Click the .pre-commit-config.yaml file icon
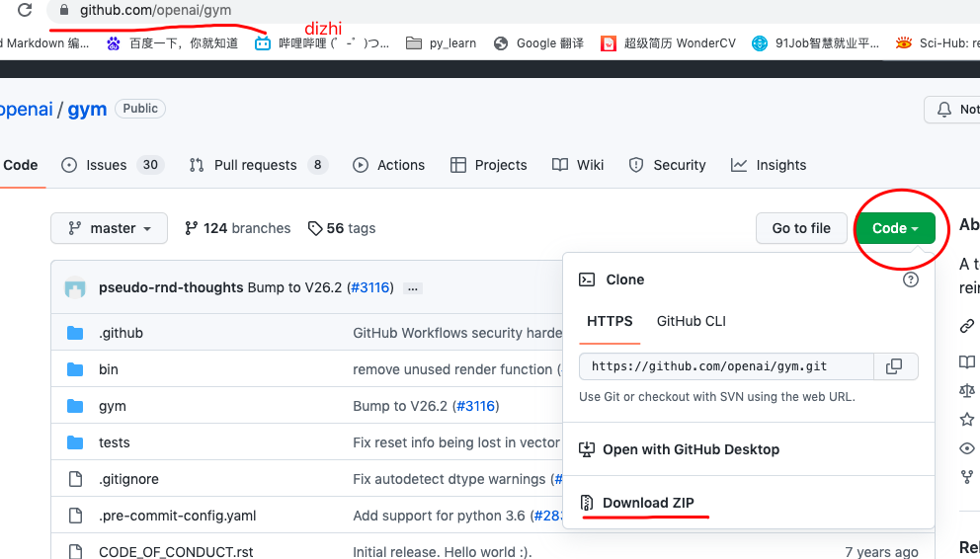980x559 pixels. pyautogui.click(x=75, y=516)
